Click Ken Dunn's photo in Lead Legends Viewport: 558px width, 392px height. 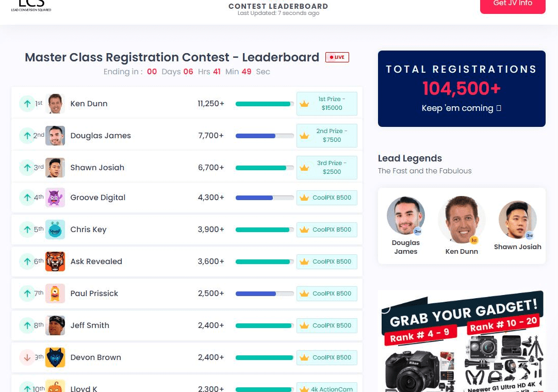[x=461, y=219]
